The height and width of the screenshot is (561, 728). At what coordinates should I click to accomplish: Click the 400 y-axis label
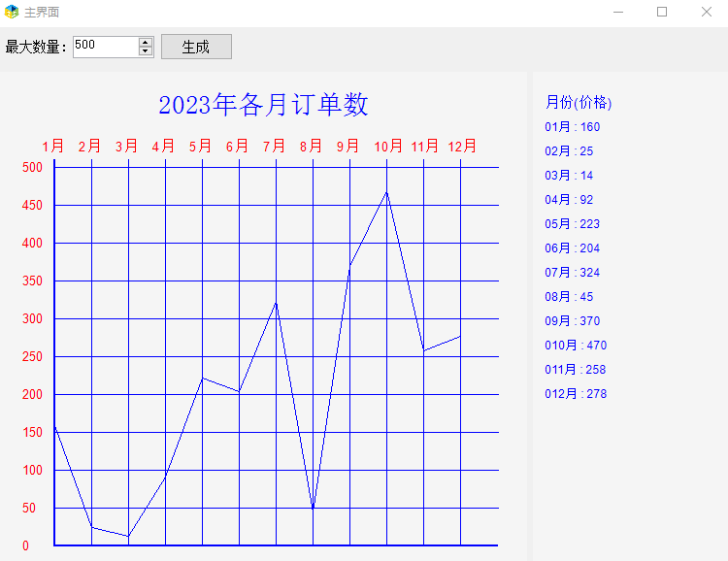click(x=32, y=243)
